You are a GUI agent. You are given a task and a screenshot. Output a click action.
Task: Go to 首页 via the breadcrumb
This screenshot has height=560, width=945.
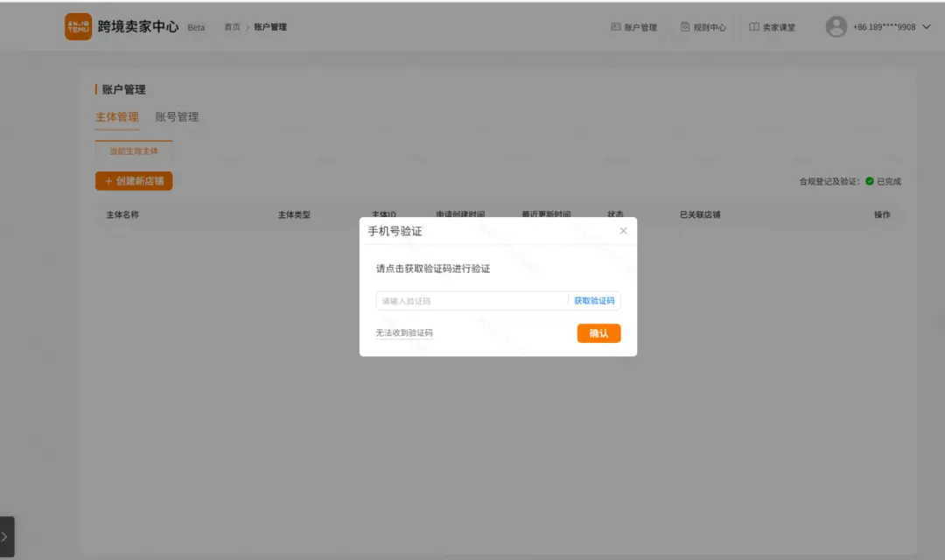coord(231,26)
